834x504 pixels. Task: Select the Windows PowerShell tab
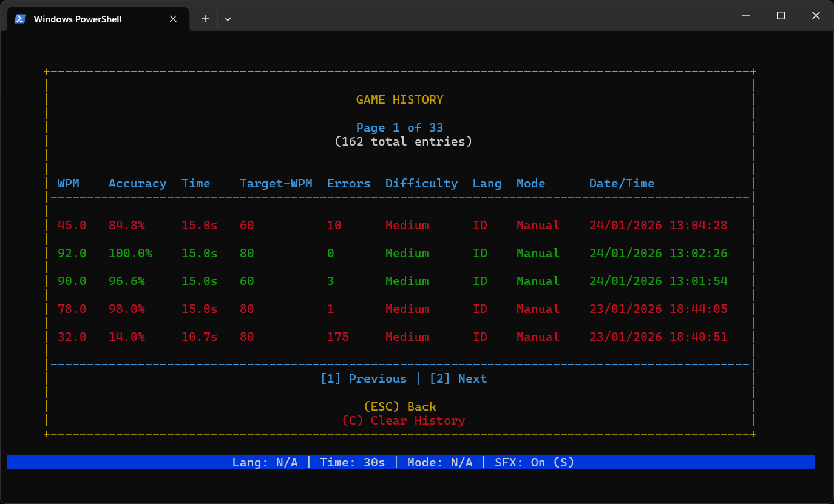[98, 19]
